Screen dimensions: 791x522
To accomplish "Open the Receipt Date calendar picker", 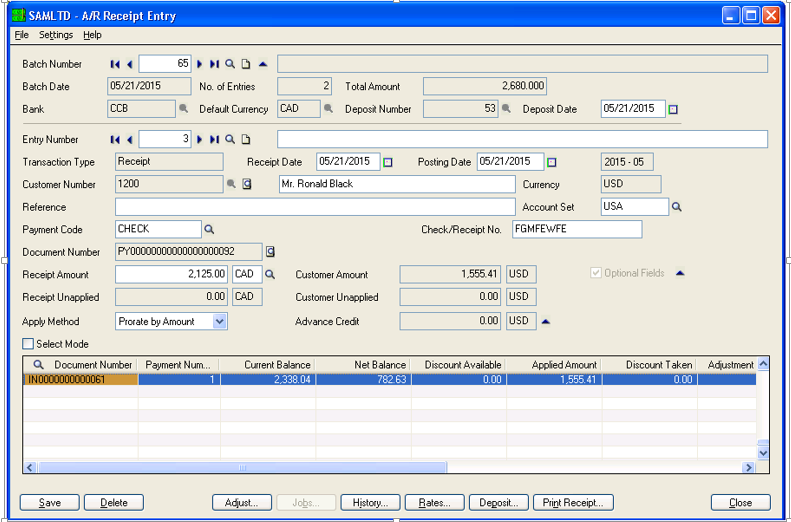I will [387, 162].
